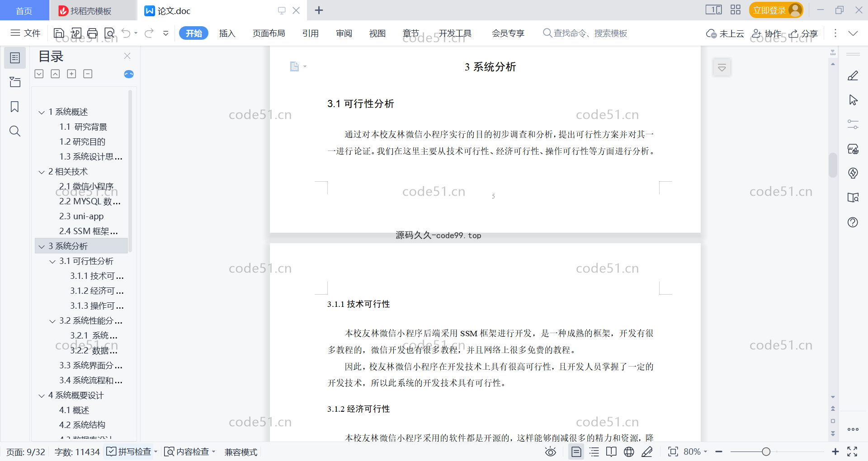Click the 未上云 cloud status button
The width and height of the screenshot is (868, 461).
pyautogui.click(x=725, y=33)
